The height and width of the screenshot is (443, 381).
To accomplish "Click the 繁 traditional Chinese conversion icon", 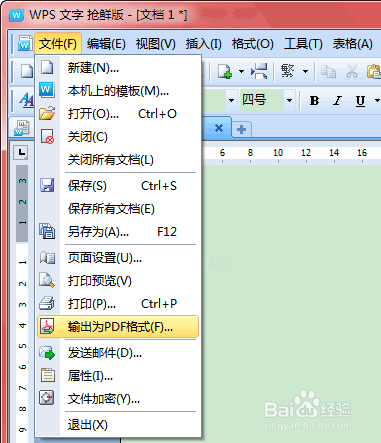I will tap(287, 71).
